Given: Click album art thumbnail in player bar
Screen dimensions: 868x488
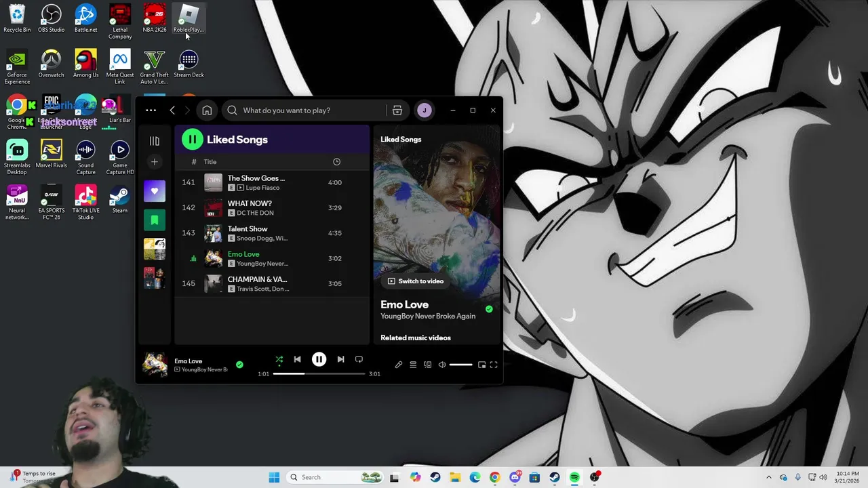Looking at the screenshot, I should [x=155, y=365].
